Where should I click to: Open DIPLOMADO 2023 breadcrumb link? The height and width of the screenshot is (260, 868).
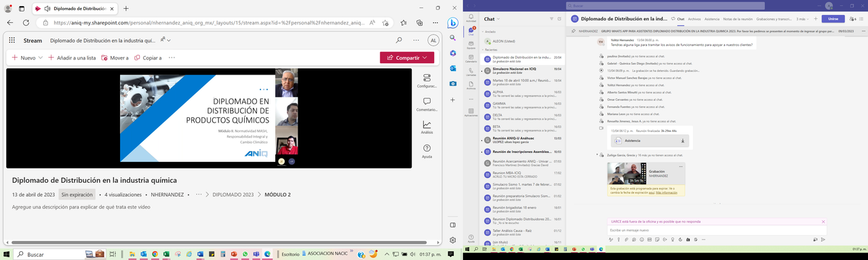click(x=233, y=194)
